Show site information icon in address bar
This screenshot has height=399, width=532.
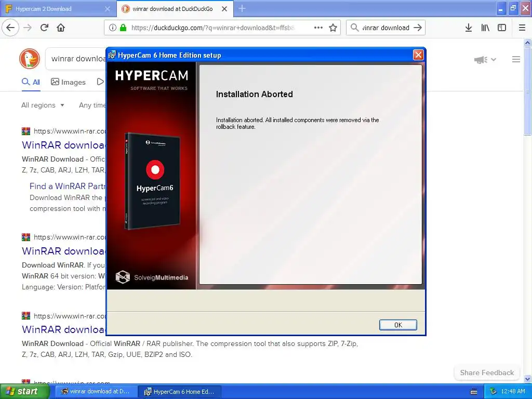(113, 28)
